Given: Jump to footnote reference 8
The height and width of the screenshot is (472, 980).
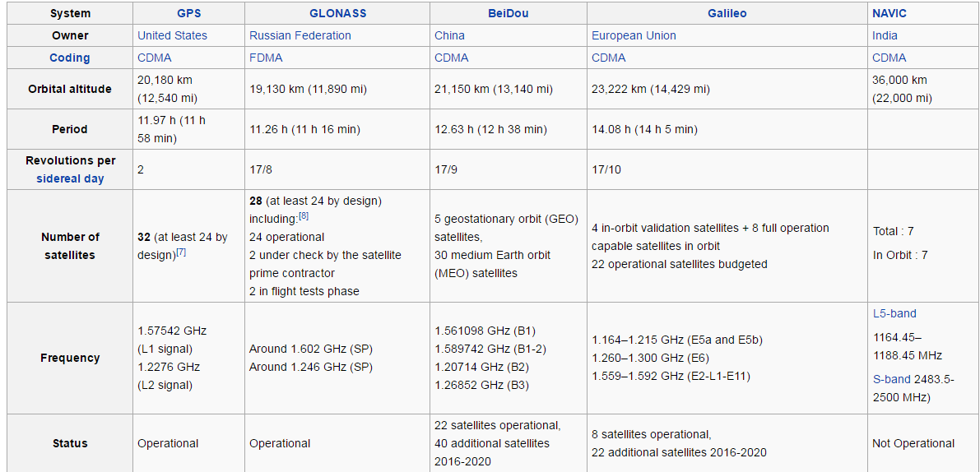Looking at the screenshot, I should click(304, 216).
